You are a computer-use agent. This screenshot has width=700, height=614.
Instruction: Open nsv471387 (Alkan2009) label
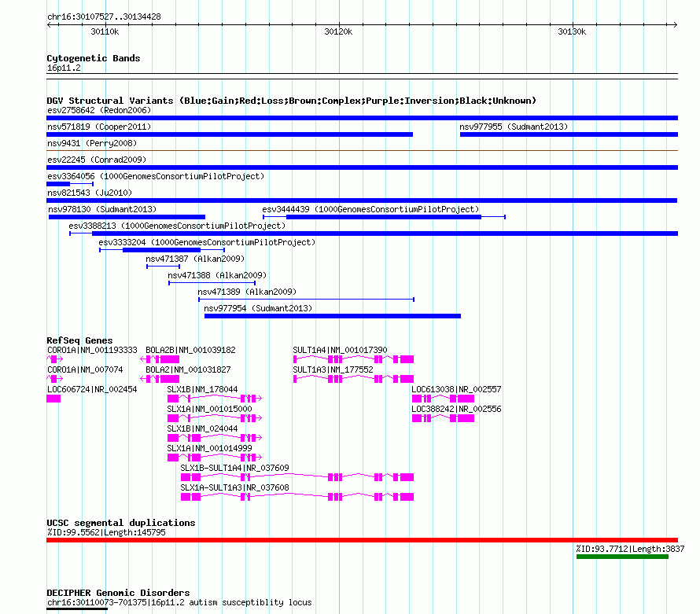click(x=195, y=259)
